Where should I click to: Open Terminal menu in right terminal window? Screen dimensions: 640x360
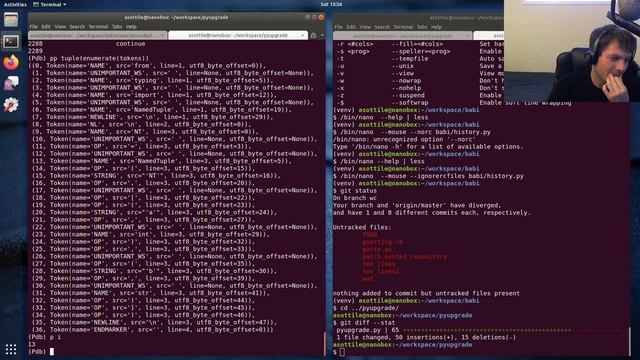[x=403, y=27]
